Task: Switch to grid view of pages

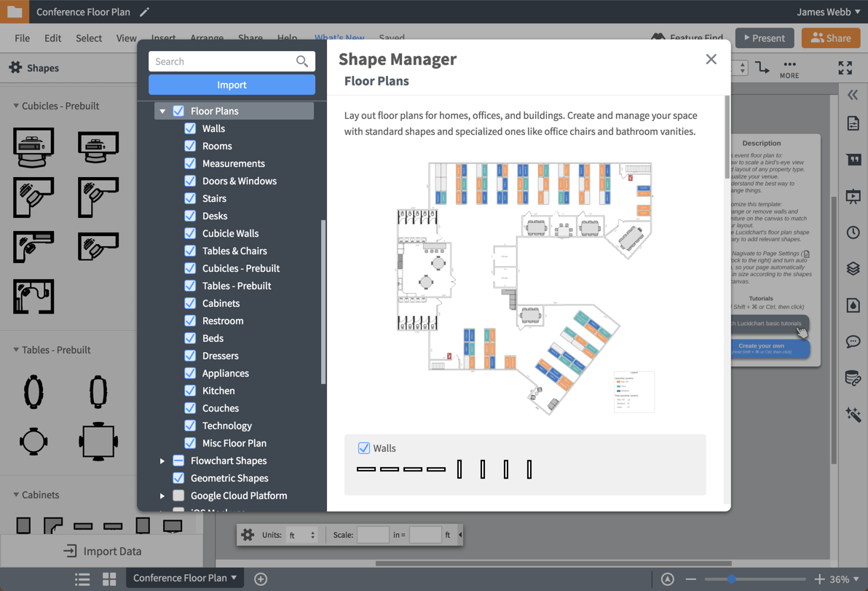Action: point(110,579)
